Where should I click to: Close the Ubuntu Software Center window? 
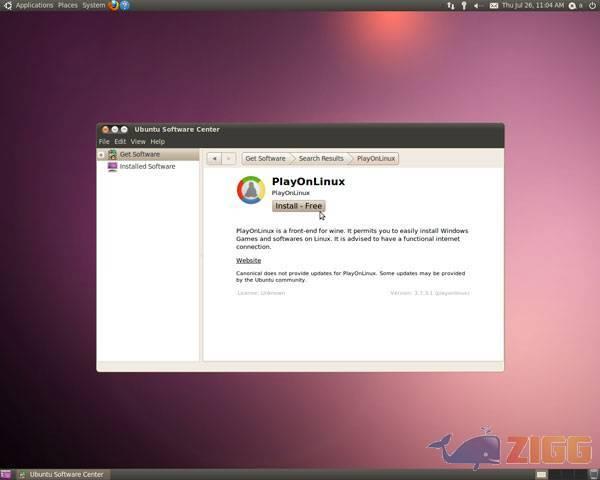106,129
